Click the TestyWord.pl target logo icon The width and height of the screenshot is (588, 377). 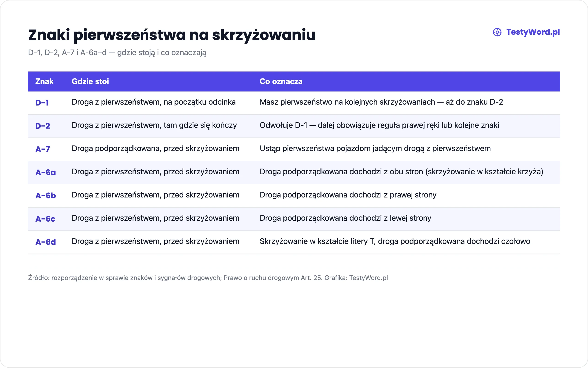[497, 32]
